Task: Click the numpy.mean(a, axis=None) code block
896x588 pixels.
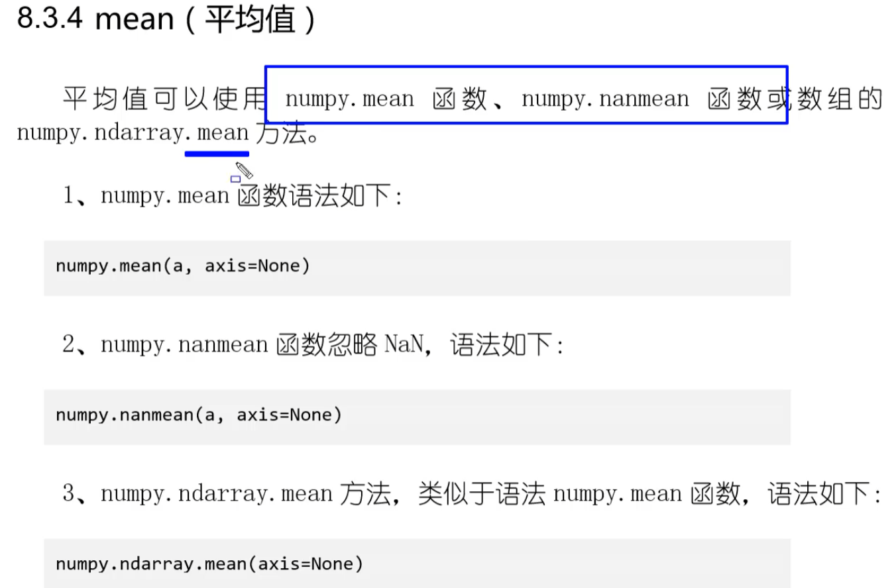Action: click(416, 267)
